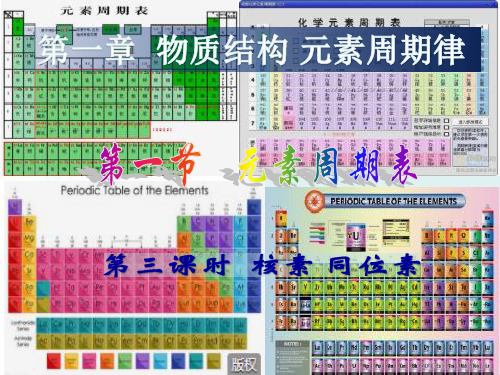This screenshot has height=375, width=500.
Task: Click the Gd cell in the lanthanide row
Action: [142, 325]
